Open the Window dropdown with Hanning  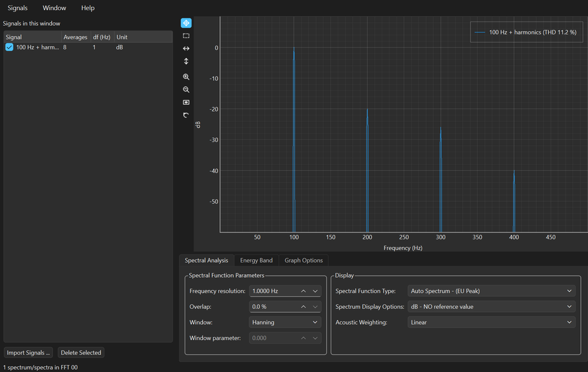tap(285, 322)
